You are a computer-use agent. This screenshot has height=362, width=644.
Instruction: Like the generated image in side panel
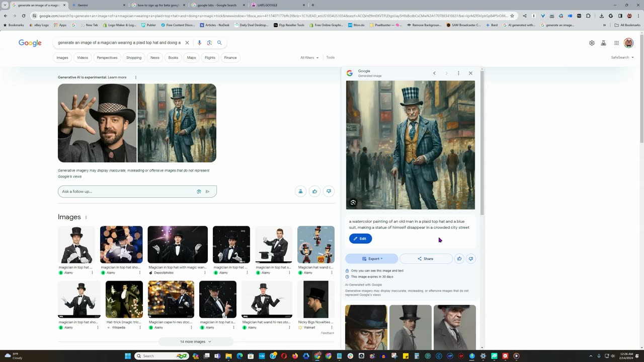point(459,259)
